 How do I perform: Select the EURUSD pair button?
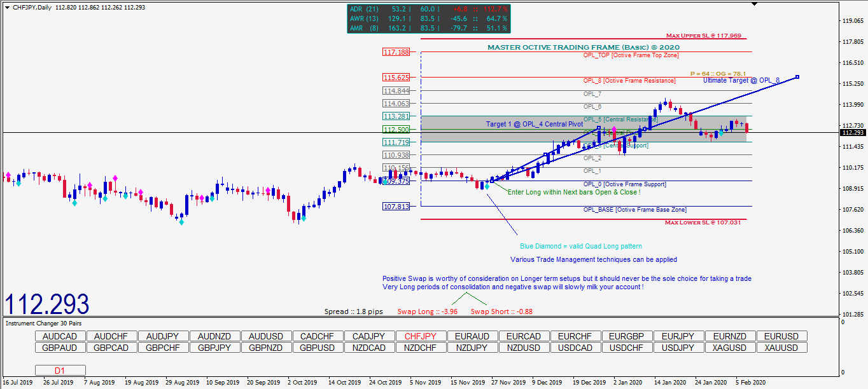pyautogui.click(x=781, y=336)
